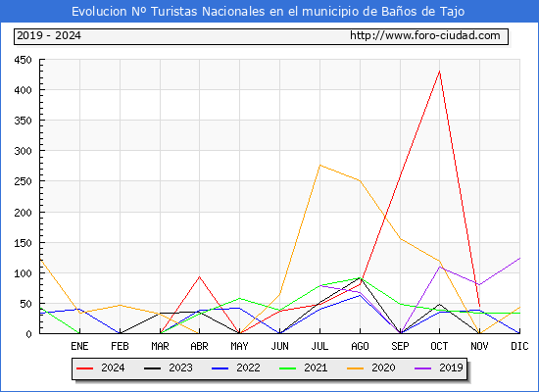Screen dimensions: 539x392
Task: Click the 450 y-axis value
Action: (x=23, y=60)
